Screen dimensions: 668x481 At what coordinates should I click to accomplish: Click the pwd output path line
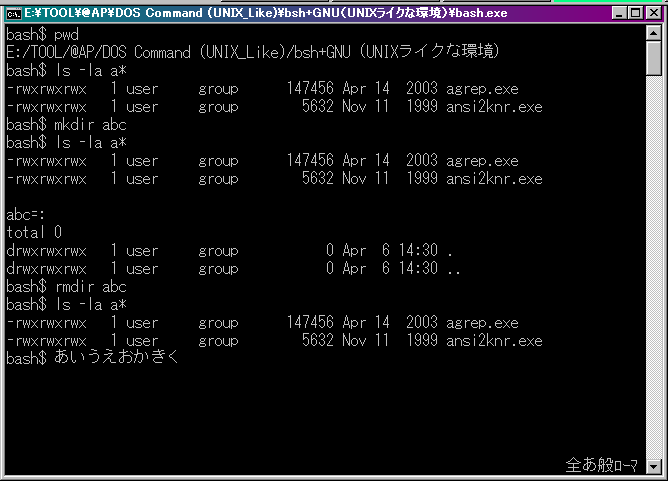(253, 52)
